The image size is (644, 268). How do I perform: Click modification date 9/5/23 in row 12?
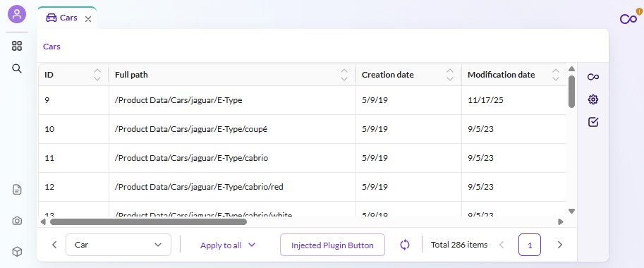480,187
